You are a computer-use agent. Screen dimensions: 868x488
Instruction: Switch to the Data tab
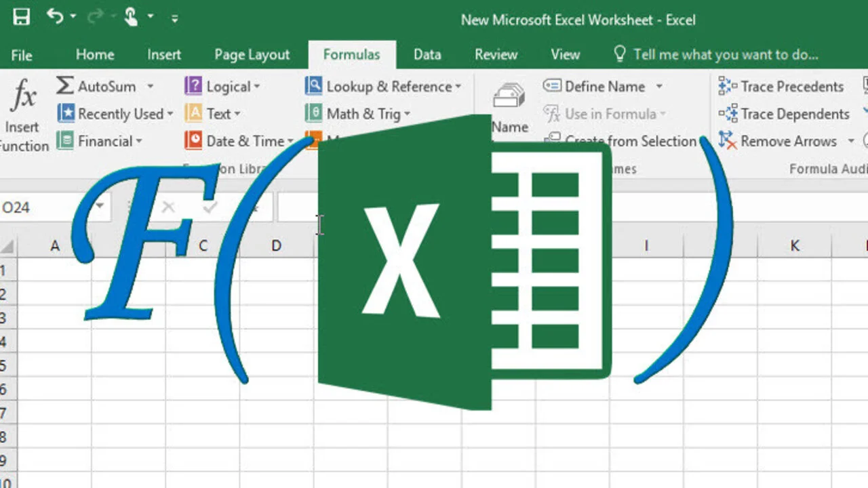427,54
